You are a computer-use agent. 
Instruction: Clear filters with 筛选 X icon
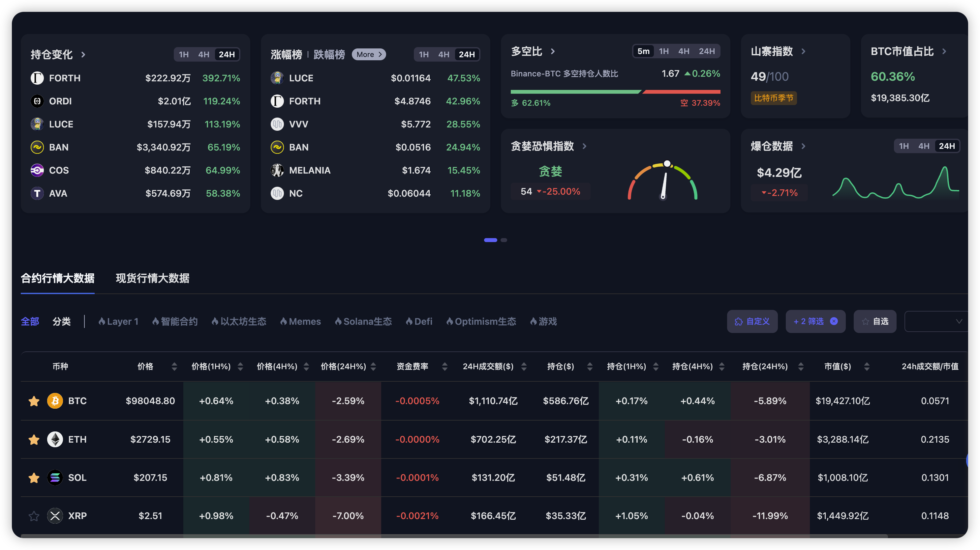pos(834,321)
